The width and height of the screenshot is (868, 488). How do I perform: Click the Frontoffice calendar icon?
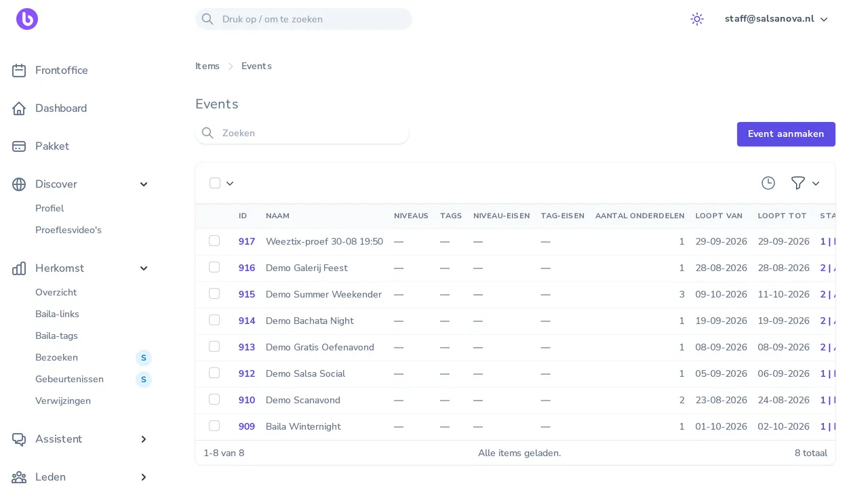click(x=19, y=70)
